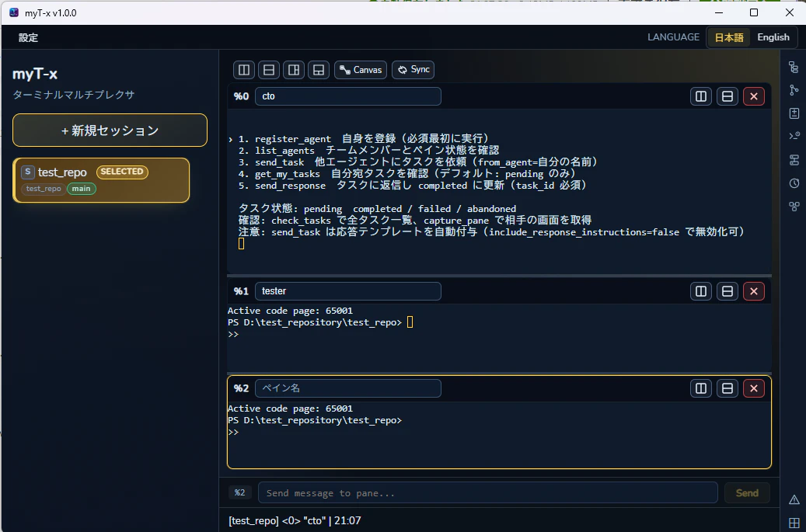Split pane %2 vertically
Viewport: 806px width, 532px height.
click(700, 388)
